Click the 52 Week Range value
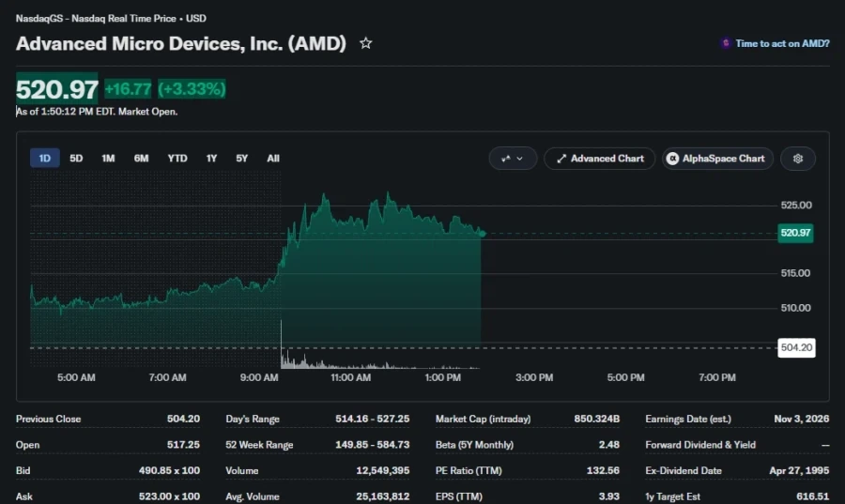Viewport: 845px width, 504px height. [373, 445]
